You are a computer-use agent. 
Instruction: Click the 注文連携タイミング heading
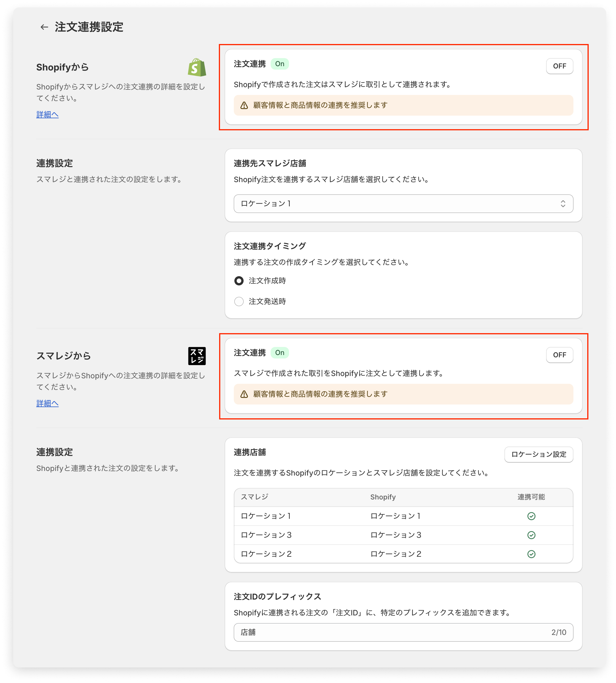coord(270,246)
